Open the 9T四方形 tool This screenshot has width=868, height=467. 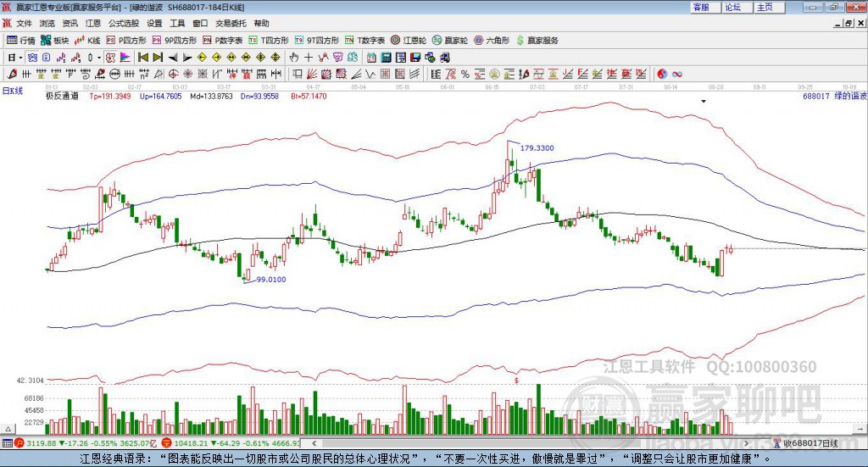[x=317, y=41]
